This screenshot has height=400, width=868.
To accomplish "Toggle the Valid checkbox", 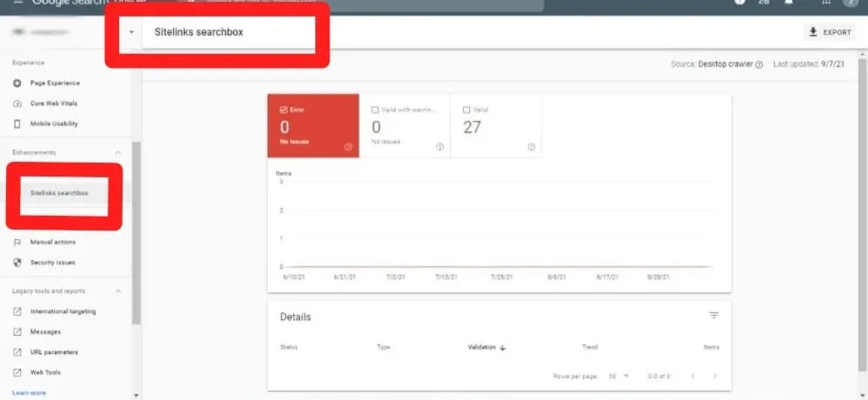I will coord(466,110).
